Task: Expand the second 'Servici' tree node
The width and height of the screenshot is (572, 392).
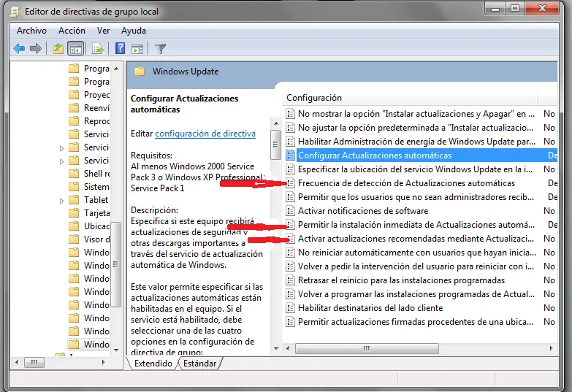Action: pos(61,148)
